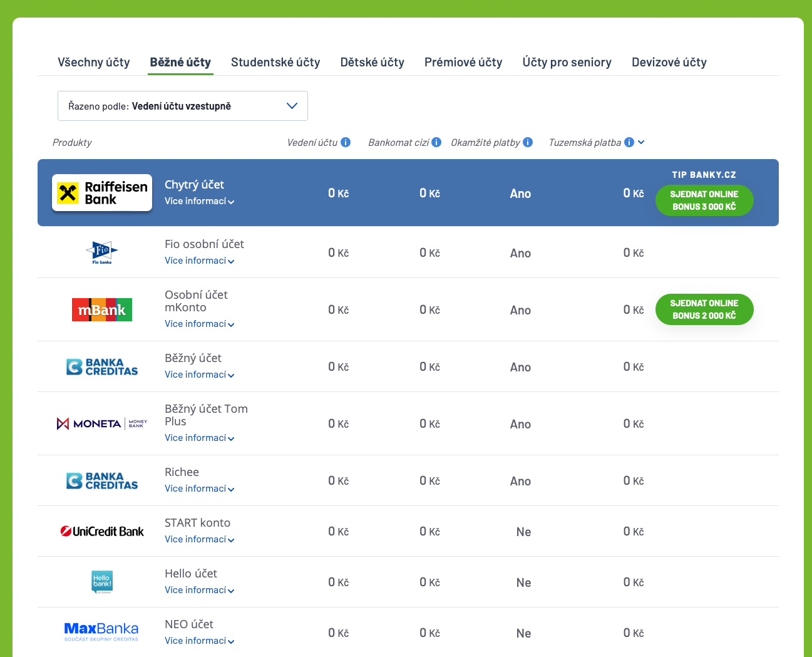812x657 pixels.
Task: Click the Raiffeisen Bank logo
Action: [102, 193]
